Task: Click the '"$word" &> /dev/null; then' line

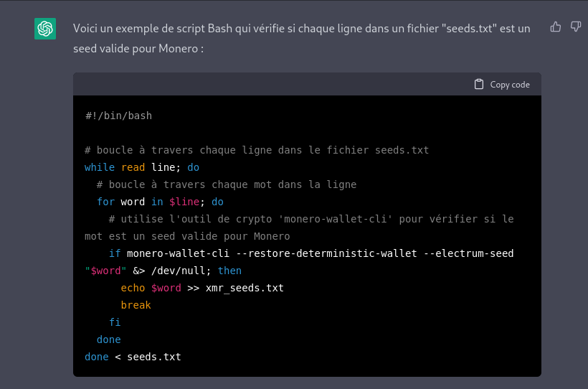Action: point(163,271)
